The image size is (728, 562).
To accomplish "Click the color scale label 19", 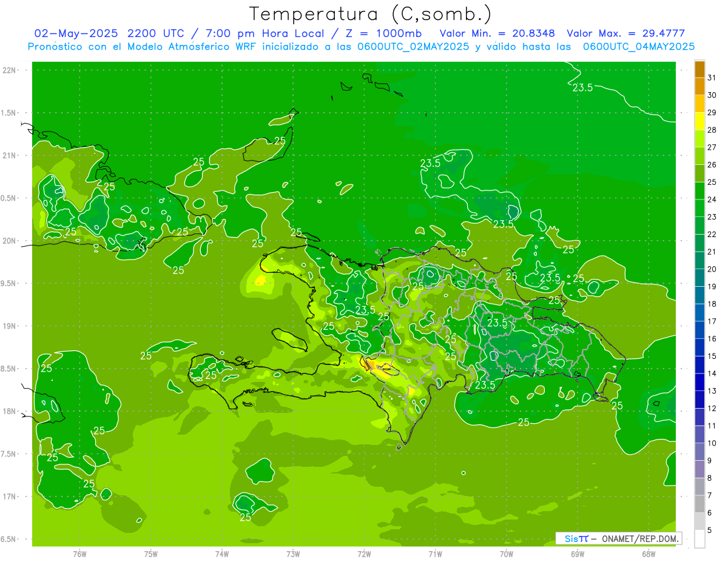I will pos(712,287).
